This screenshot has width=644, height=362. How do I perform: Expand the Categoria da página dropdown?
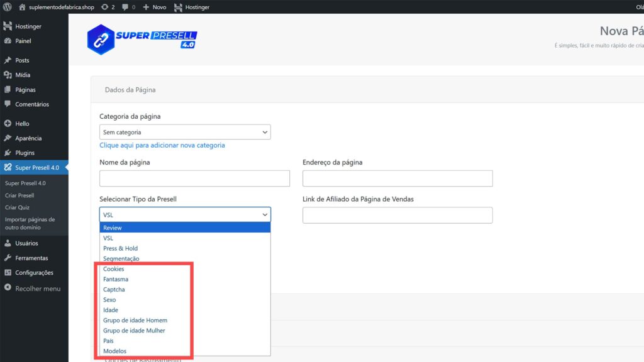coord(185,132)
